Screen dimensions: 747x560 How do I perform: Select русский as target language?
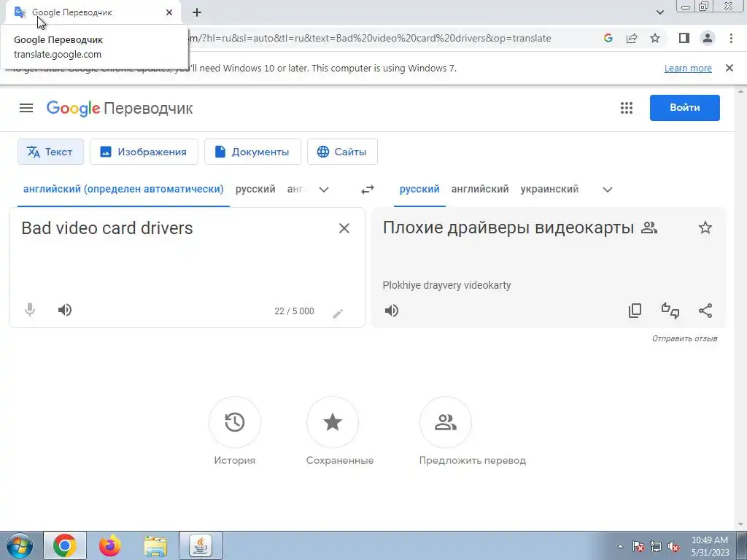(x=419, y=189)
